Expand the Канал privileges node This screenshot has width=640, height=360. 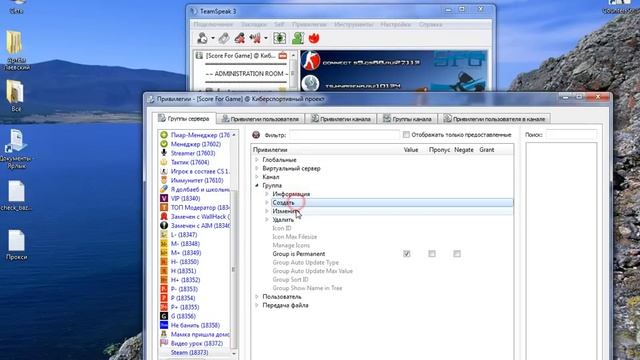(x=257, y=177)
